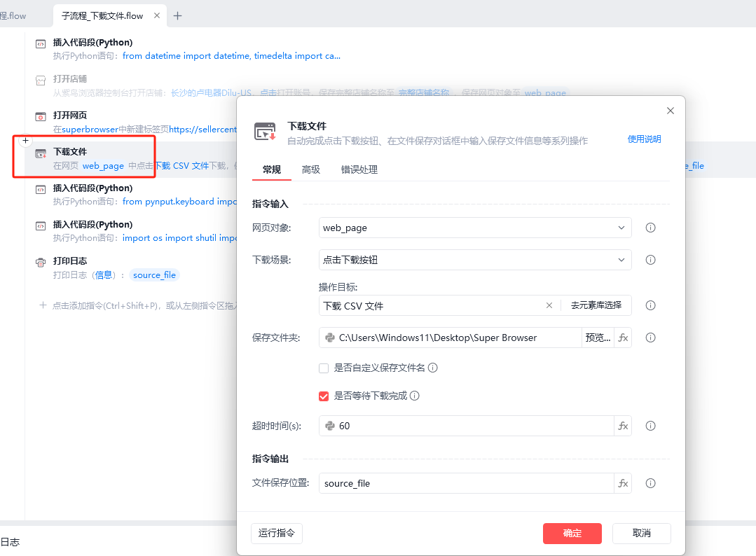The width and height of the screenshot is (756, 556).
Task: Click 去元素库选择 button
Action: [x=596, y=305]
